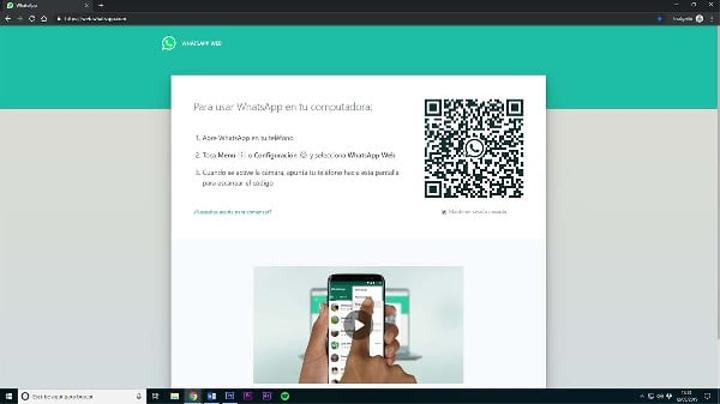This screenshot has width=720, height=404.
Task: Open a new browser tab
Action: 101,5
